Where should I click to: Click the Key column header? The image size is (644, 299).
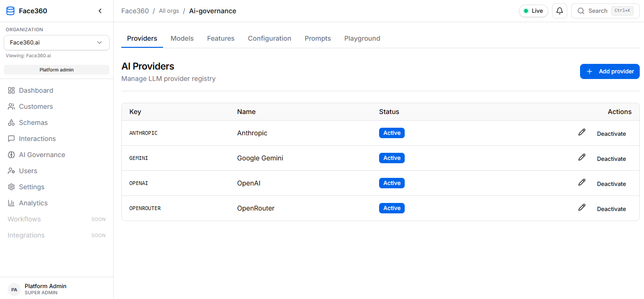(x=135, y=112)
